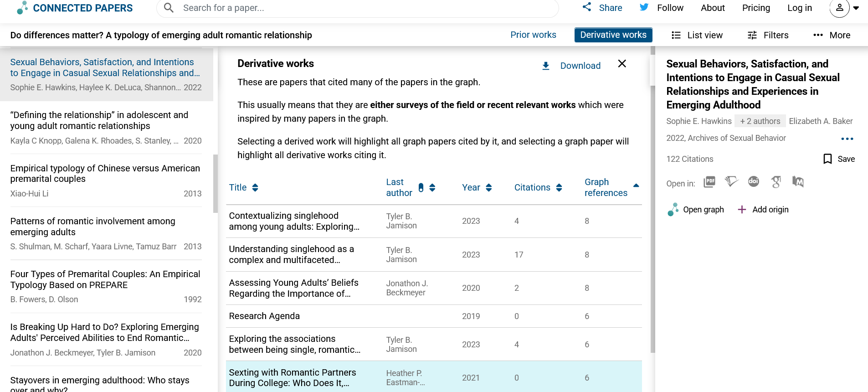Expand the '+ 2 authors' chip
This screenshot has height=392, width=868.
(x=760, y=121)
